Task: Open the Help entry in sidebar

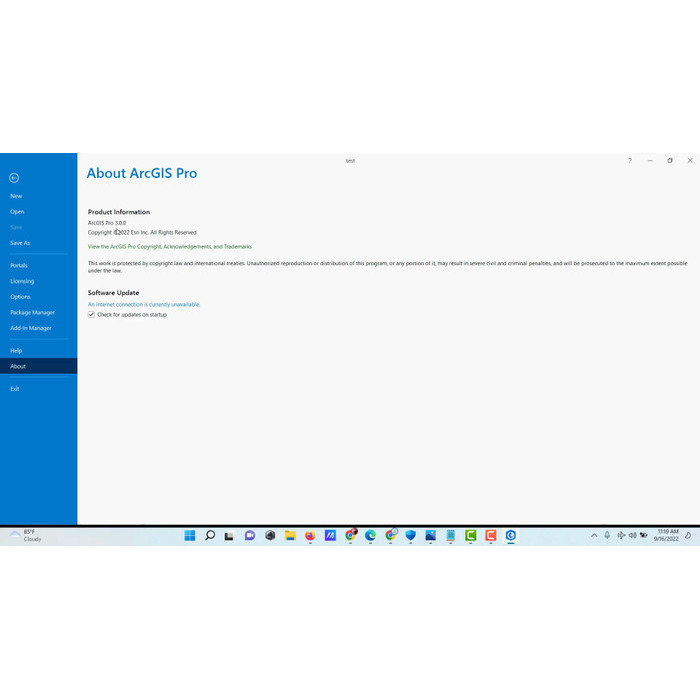Action: pos(16,350)
